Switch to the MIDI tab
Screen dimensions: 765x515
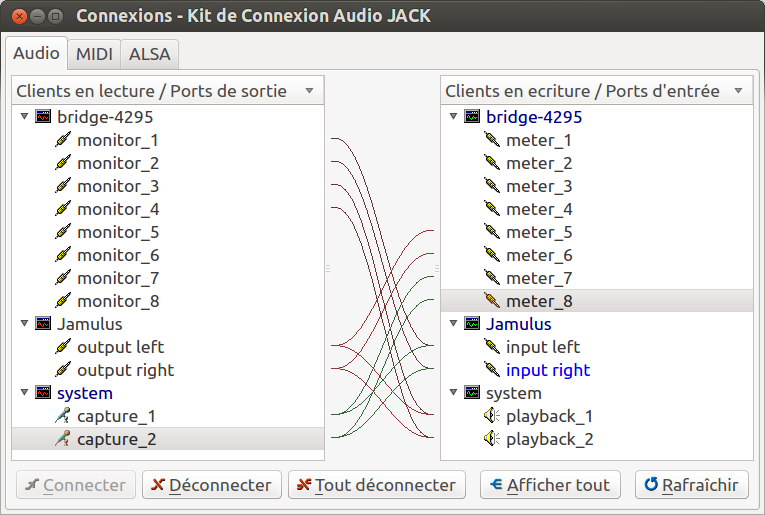pyautogui.click(x=94, y=54)
